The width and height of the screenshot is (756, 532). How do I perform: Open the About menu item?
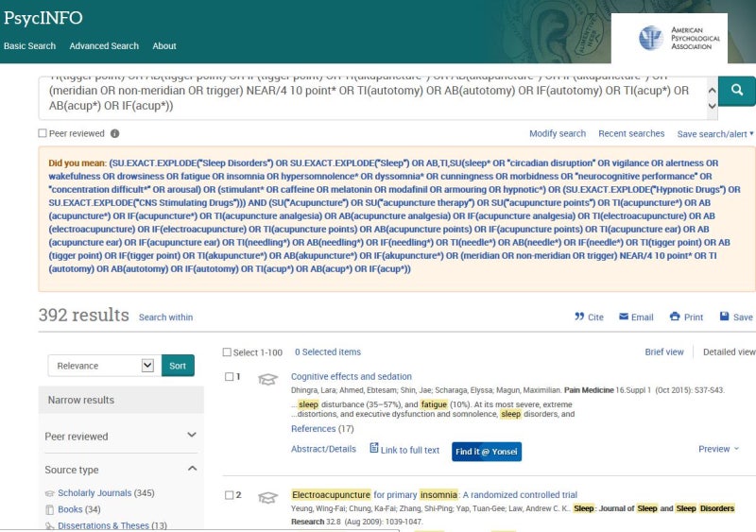point(164,45)
